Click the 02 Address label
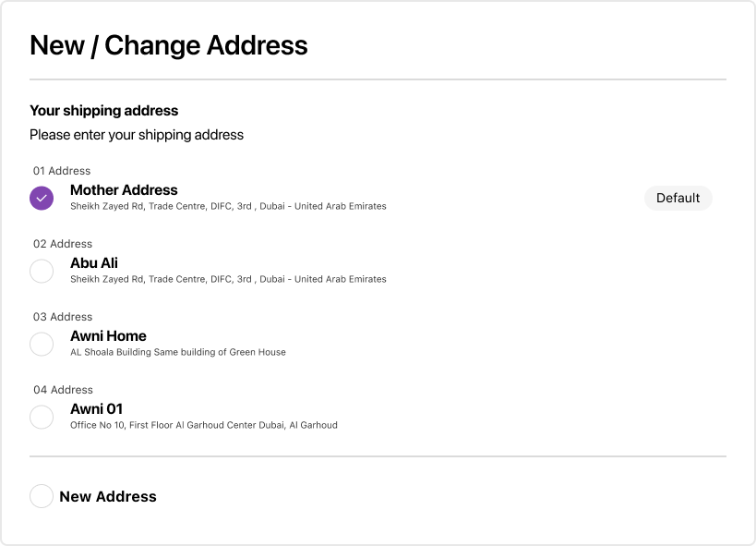Image resolution: width=756 pixels, height=546 pixels. point(63,244)
